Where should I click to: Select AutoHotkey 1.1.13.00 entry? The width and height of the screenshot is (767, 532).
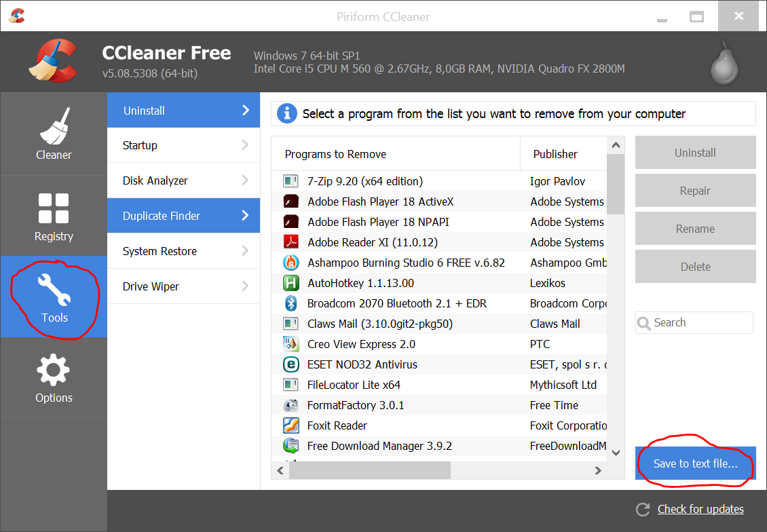[x=439, y=283]
